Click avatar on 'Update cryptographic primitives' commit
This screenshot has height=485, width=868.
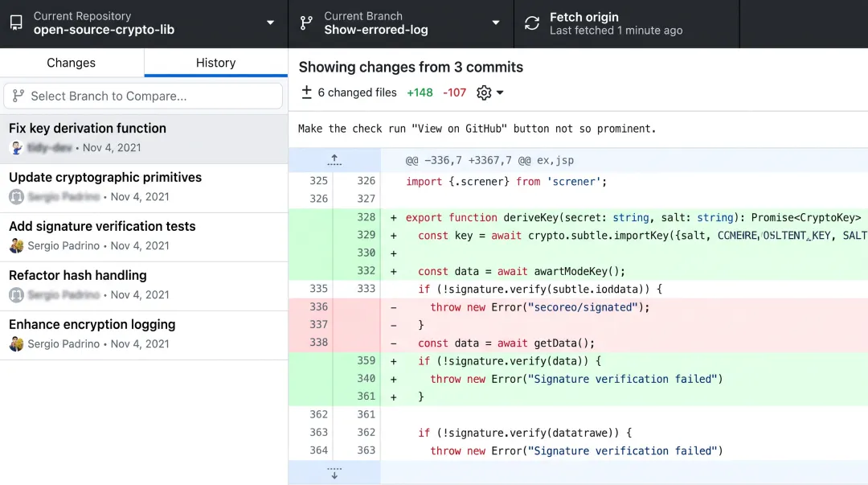tap(17, 197)
